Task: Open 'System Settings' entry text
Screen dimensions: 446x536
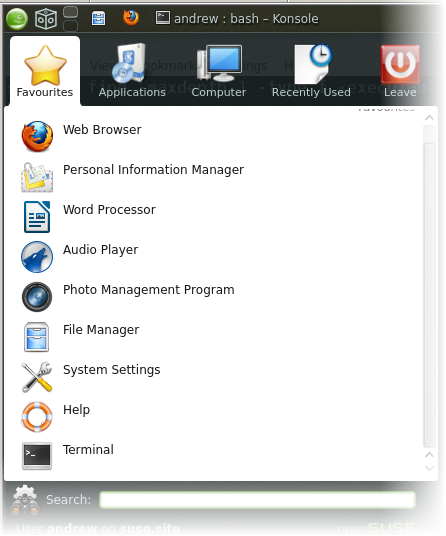Action: point(112,370)
